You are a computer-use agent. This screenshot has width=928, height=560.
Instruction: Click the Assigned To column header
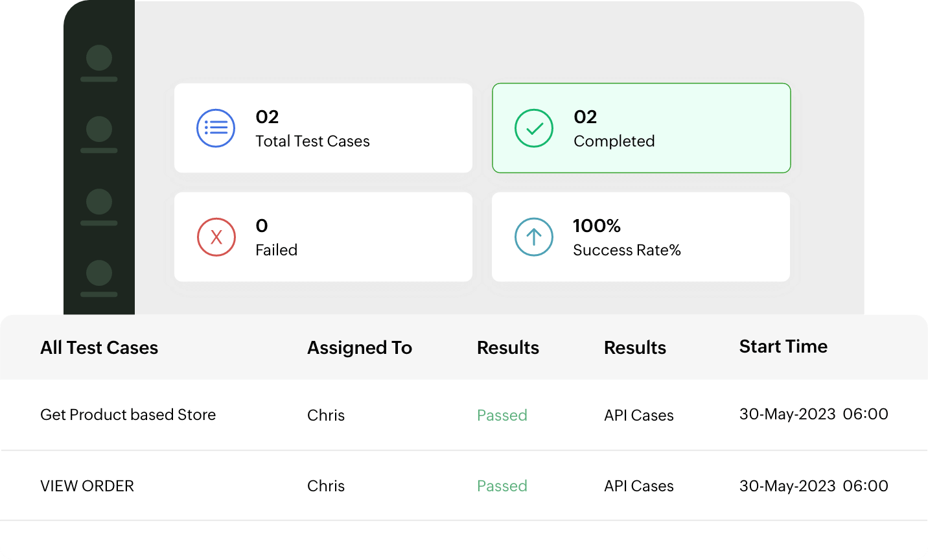click(x=360, y=348)
